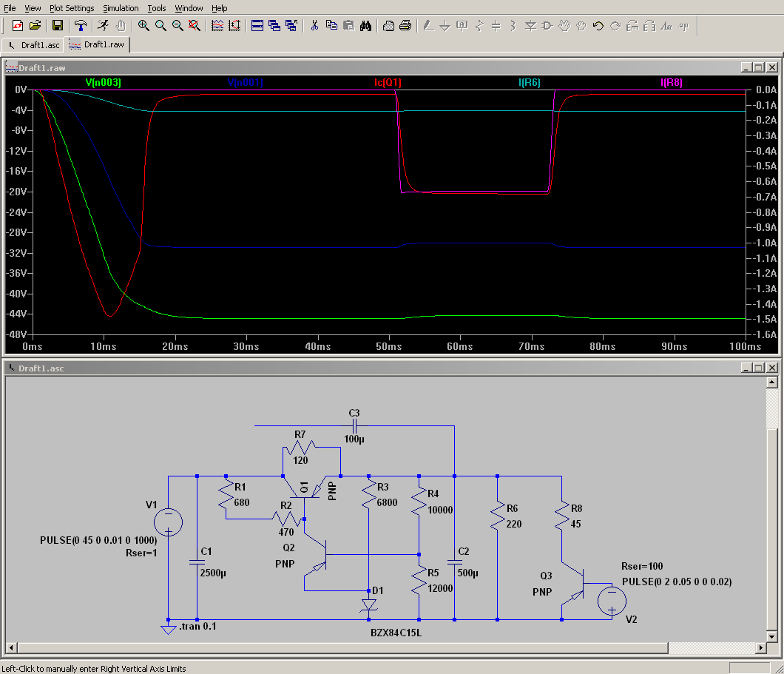Click the Zoom In magnifier icon

[x=143, y=25]
